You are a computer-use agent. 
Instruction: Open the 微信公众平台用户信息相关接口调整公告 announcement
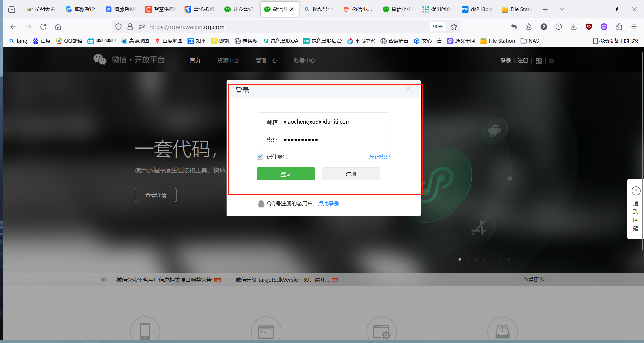click(x=164, y=280)
